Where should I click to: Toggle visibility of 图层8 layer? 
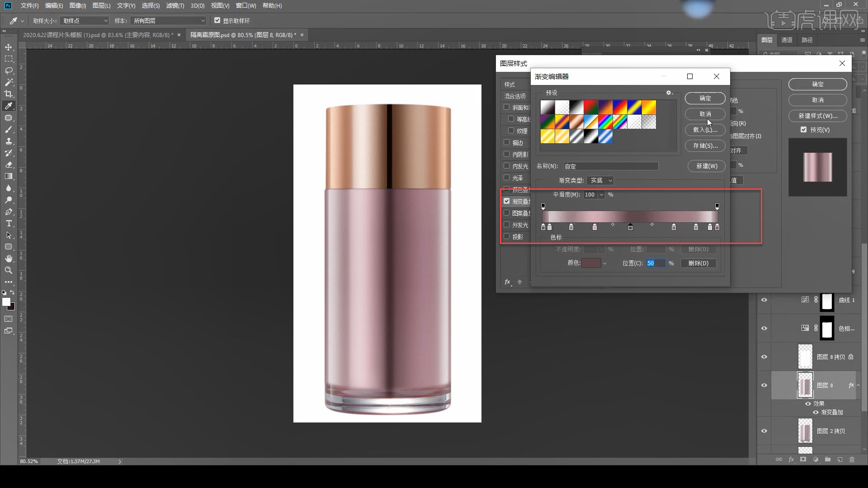coord(764,385)
